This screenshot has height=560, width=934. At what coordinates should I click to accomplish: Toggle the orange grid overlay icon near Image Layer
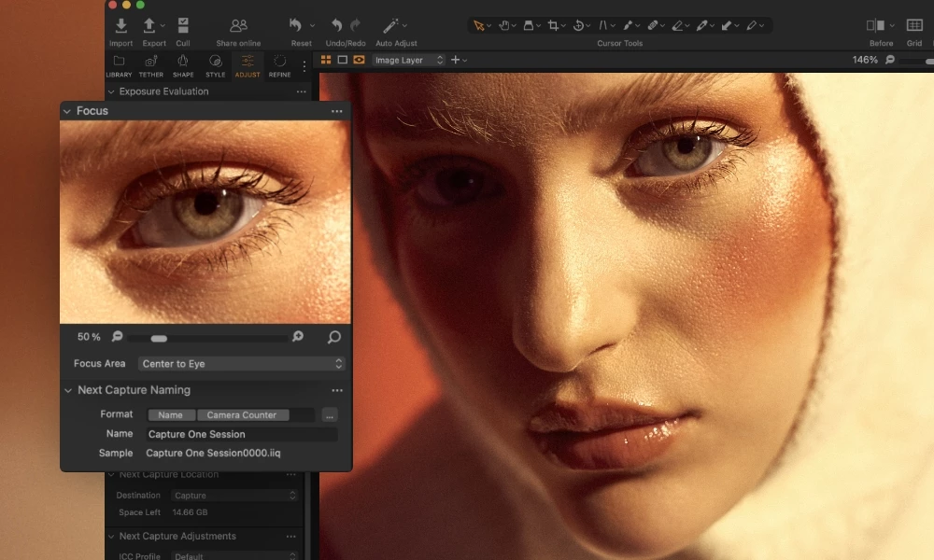click(x=325, y=60)
